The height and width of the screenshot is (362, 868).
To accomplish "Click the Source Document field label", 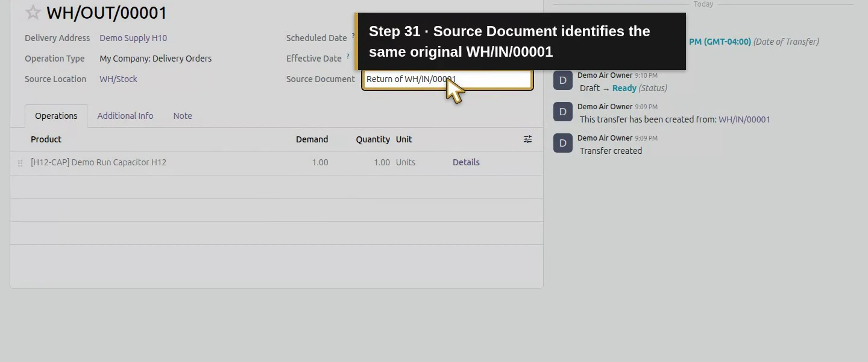I will [321, 79].
